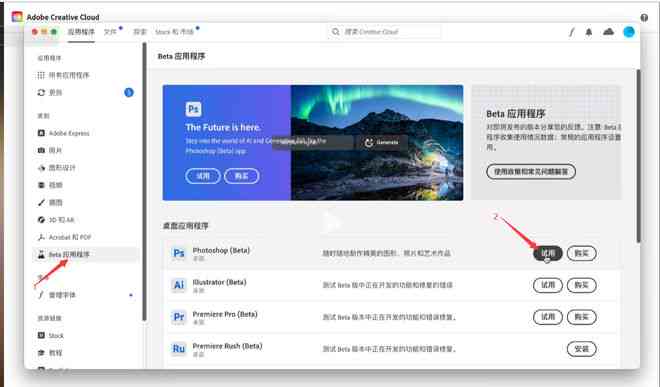The width and height of the screenshot is (660, 387).
Task: Click the Premiere Pro (Beta) Pr icon
Action: click(178, 317)
